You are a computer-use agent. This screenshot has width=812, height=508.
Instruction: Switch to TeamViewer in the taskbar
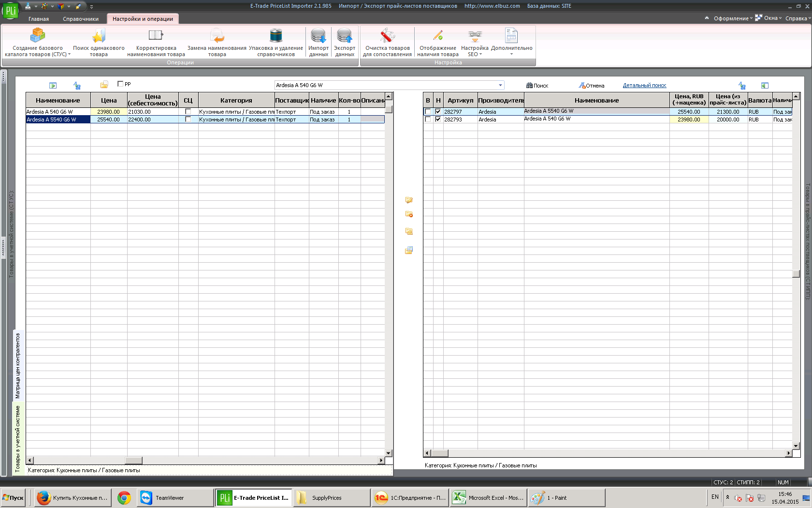click(x=175, y=497)
